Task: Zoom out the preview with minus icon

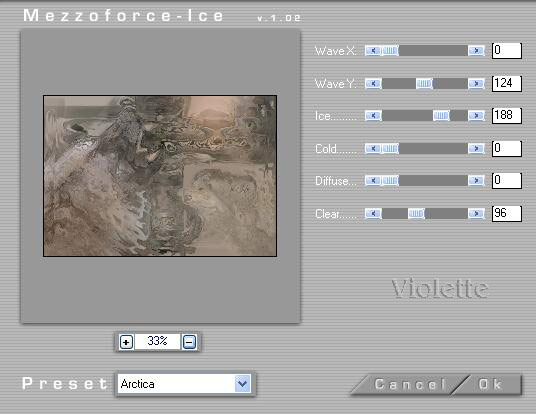Action: click(x=189, y=342)
